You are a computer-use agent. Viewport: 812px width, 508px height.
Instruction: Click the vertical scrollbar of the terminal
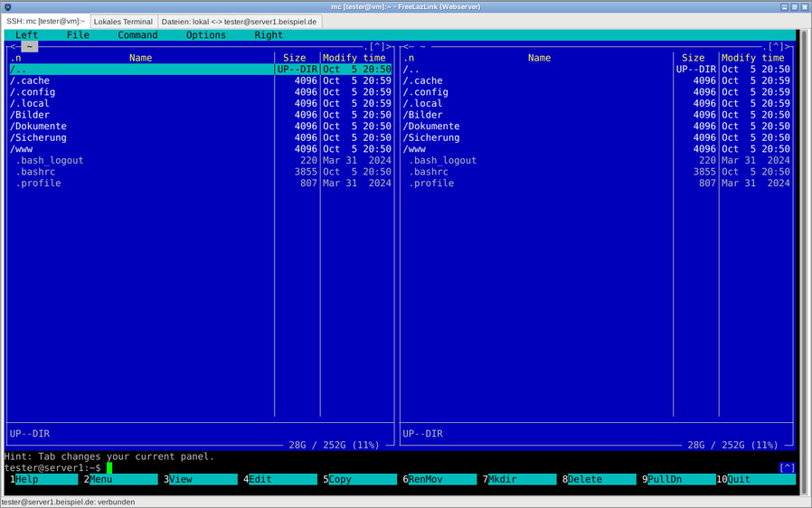[x=804, y=261]
